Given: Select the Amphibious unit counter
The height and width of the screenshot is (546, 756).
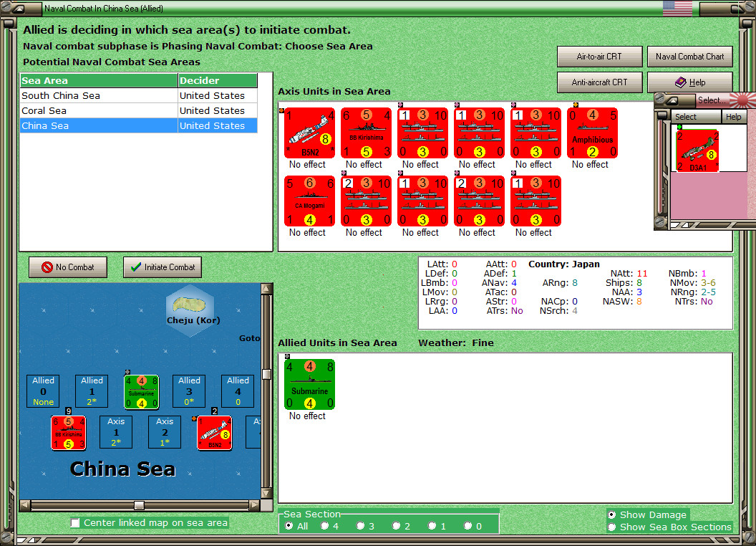Looking at the screenshot, I should point(592,133).
